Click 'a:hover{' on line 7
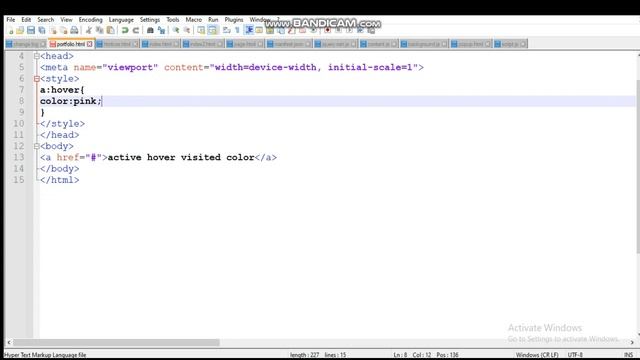This screenshot has height=360, width=640. [x=62, y=90]
